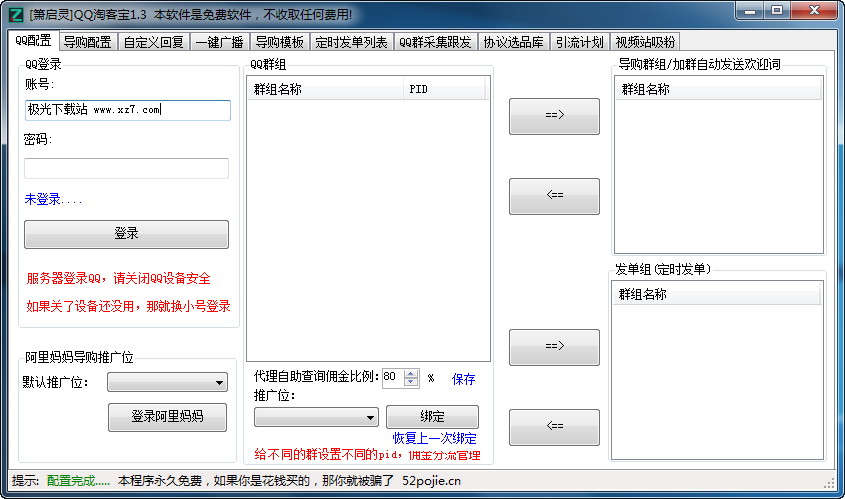Open the 视频站吸粉 tab
The height and width of the screenshot is (499, 845).
645,41
